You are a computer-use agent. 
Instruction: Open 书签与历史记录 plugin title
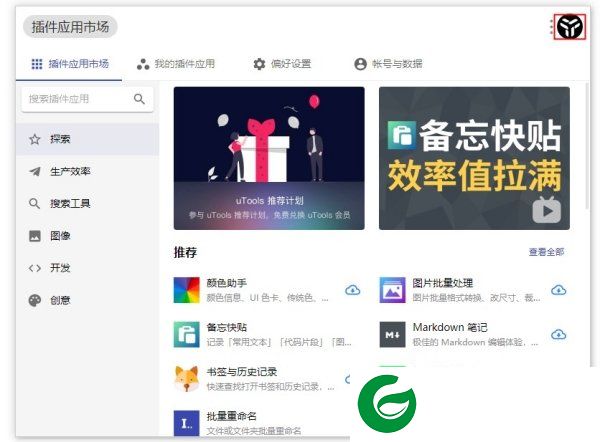[241, 372]
